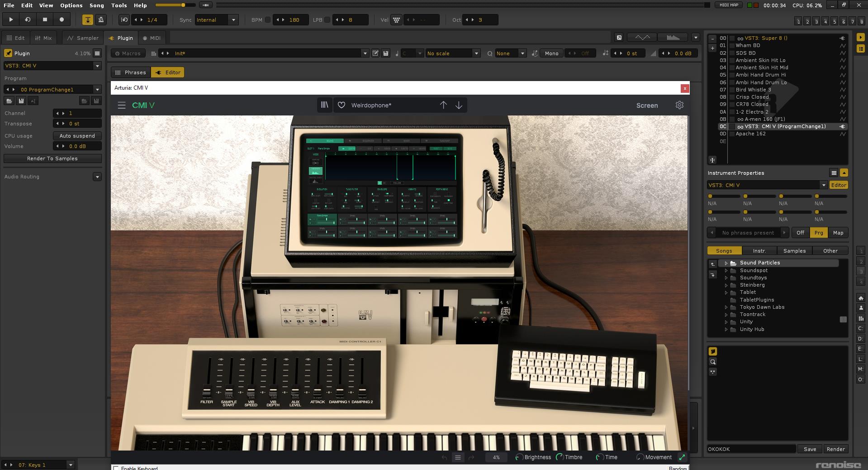Open the plugin Editor button in Instrument Properties
The width and height of the screenshot is (868, 470).
(x=838, y=185)
